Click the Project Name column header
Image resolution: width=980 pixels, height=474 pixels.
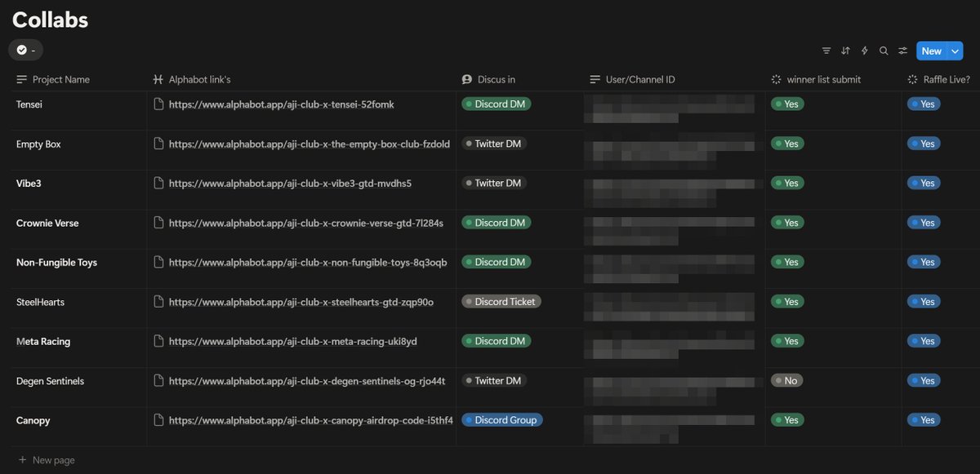point(53,79)
